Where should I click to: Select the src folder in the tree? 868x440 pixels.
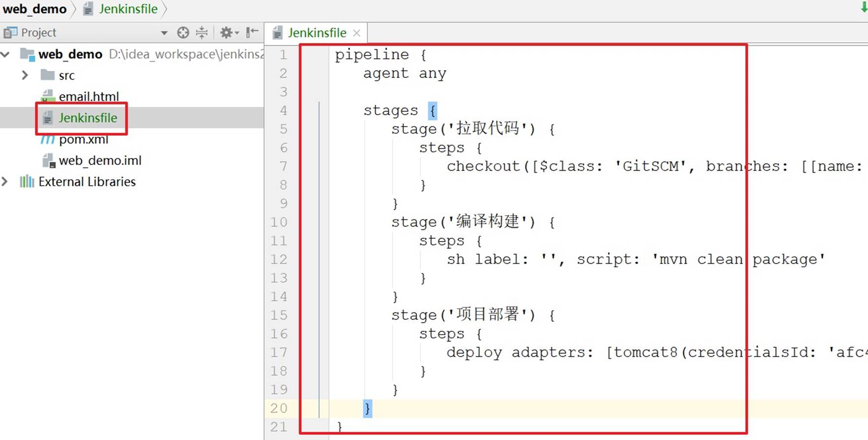click(66, 75)
